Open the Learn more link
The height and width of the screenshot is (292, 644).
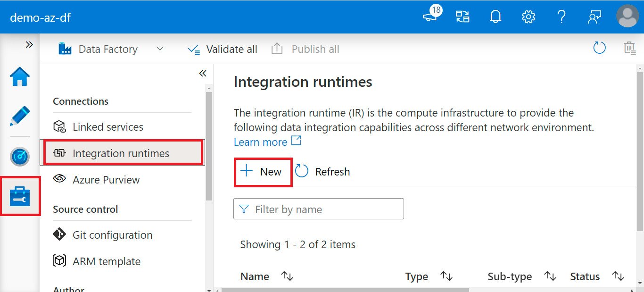(267, 142)
